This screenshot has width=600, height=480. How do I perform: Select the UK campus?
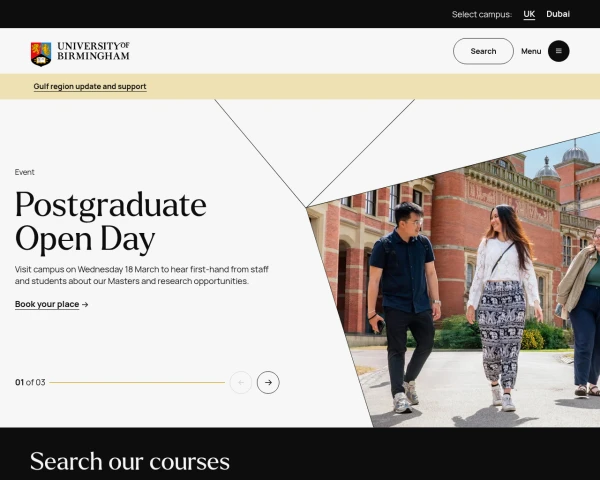[x=529, y=14]
